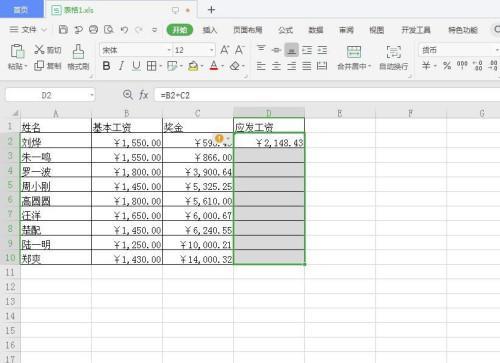Screen dimensions: 500x363
Task: Click formula bar containing =B2+C2
Action: [327, 96]
